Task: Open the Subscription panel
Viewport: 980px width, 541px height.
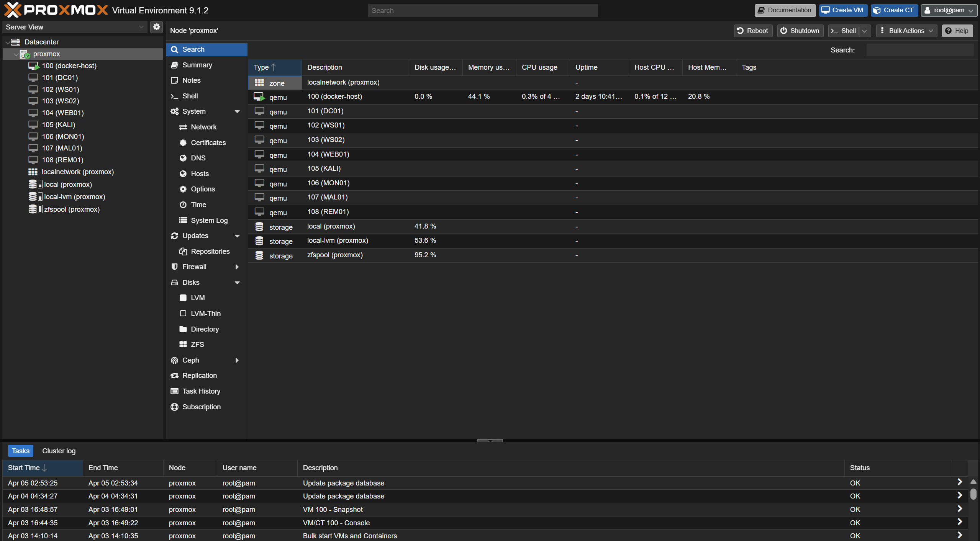Action: [201, 407]
